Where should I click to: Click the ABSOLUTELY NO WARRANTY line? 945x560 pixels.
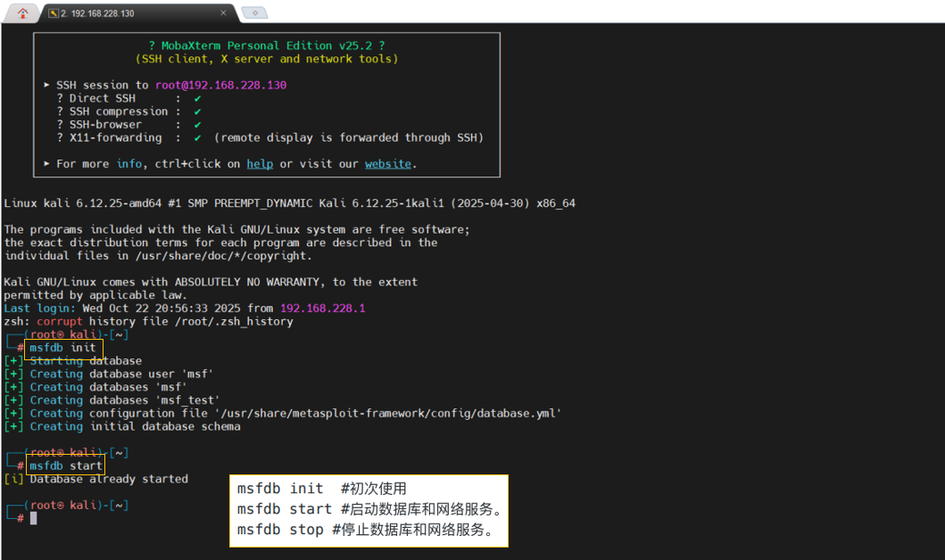[x=211, y=282]
